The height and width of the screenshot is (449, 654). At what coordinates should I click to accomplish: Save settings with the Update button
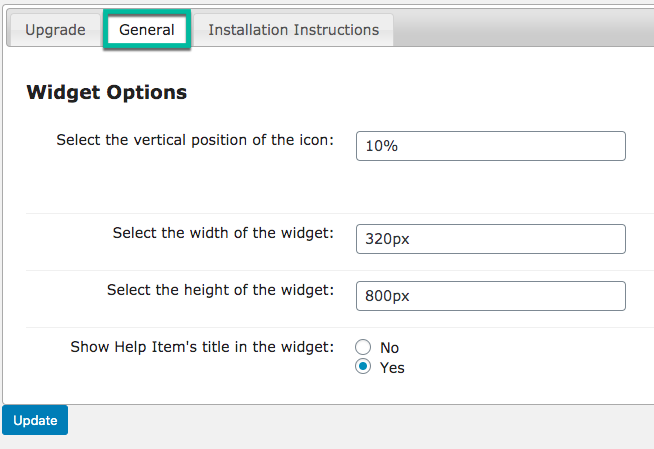[35, 420]
